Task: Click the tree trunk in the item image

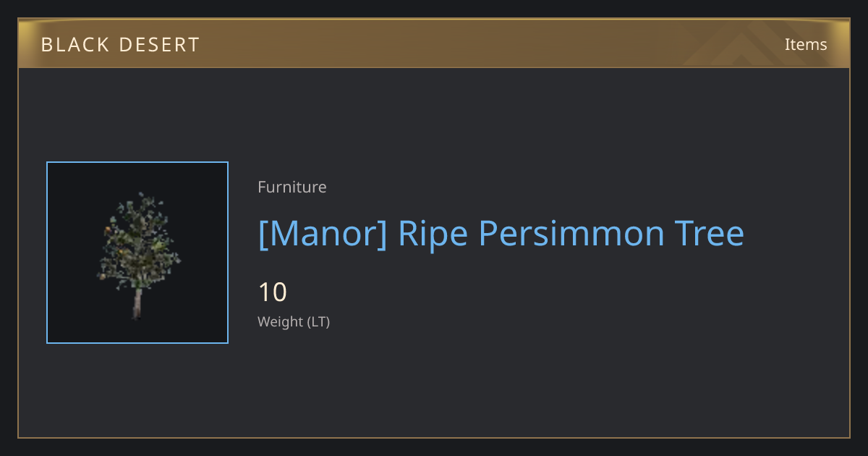Action: [137, 304]
